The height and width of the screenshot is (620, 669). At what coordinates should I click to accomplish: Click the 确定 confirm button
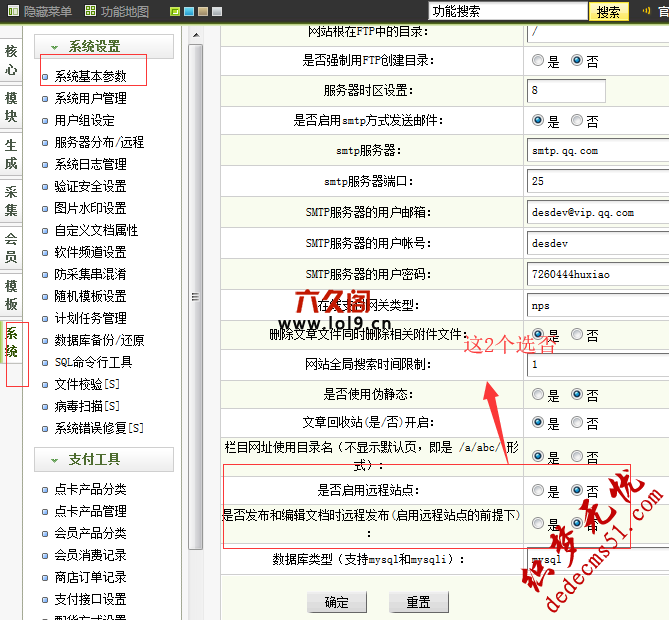(337, 603)
